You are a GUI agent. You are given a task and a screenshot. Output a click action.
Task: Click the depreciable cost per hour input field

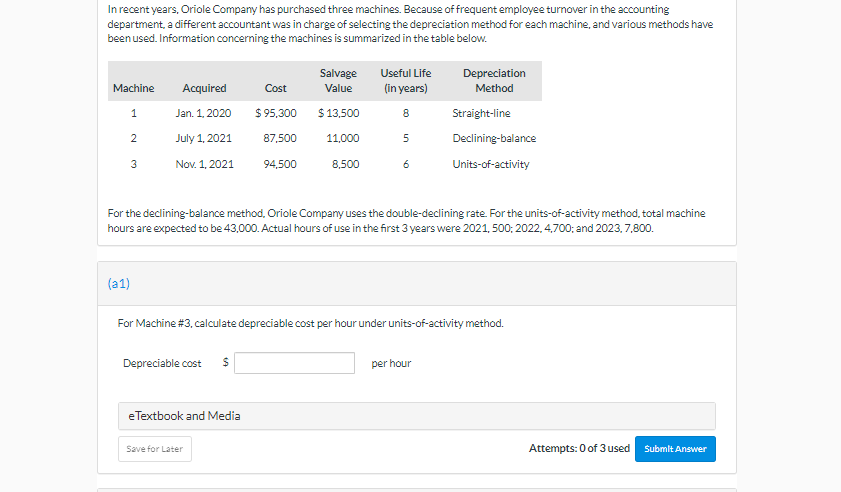[x=294, y=363]
